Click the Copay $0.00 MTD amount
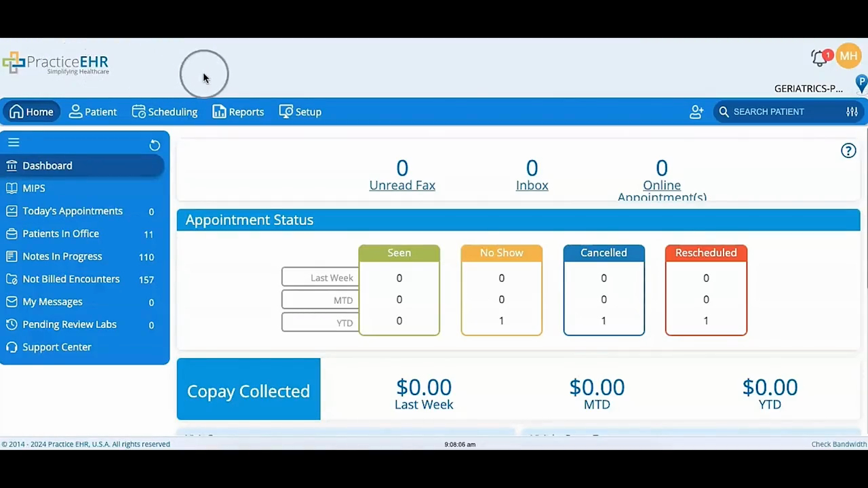The width and height of the screenshot is (868, 488). click(597, 387)
